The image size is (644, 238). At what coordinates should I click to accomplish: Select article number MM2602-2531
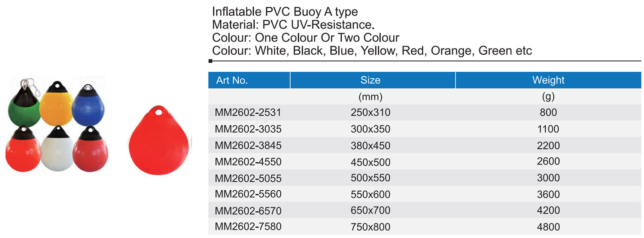248,113
